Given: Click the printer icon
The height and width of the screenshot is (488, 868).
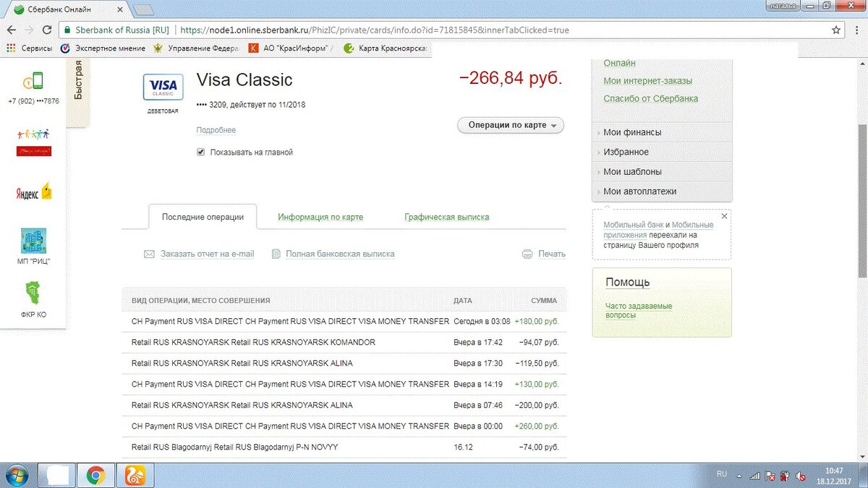Looking at the screenshot, I should (x=527, y=254).
